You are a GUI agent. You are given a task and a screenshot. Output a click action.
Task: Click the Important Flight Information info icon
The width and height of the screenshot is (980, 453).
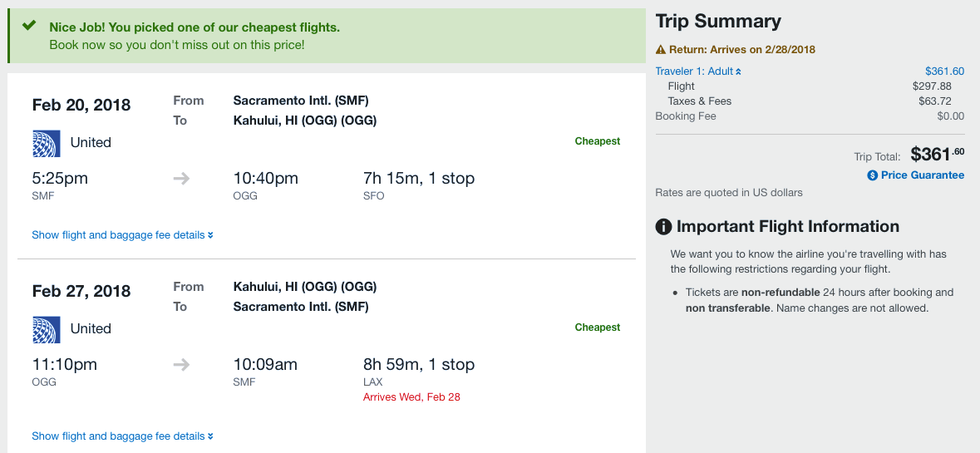click(x=663, y=227)
